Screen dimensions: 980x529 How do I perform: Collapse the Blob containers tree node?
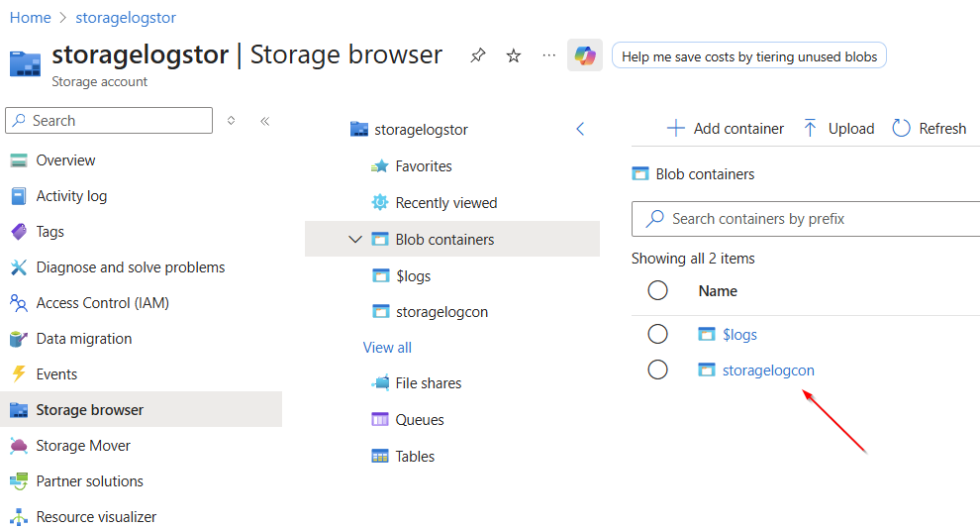(x=355, y=239)
